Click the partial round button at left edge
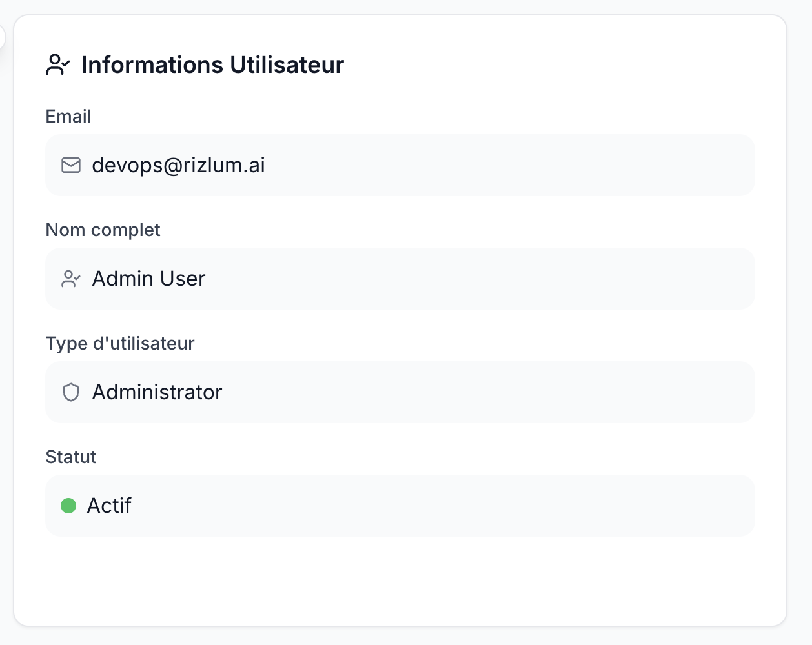812x645 pixels. [x=2, y=37]
